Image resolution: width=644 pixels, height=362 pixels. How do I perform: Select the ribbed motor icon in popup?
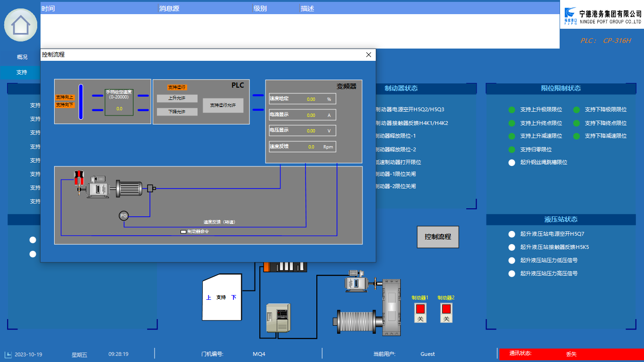(129, 188)
